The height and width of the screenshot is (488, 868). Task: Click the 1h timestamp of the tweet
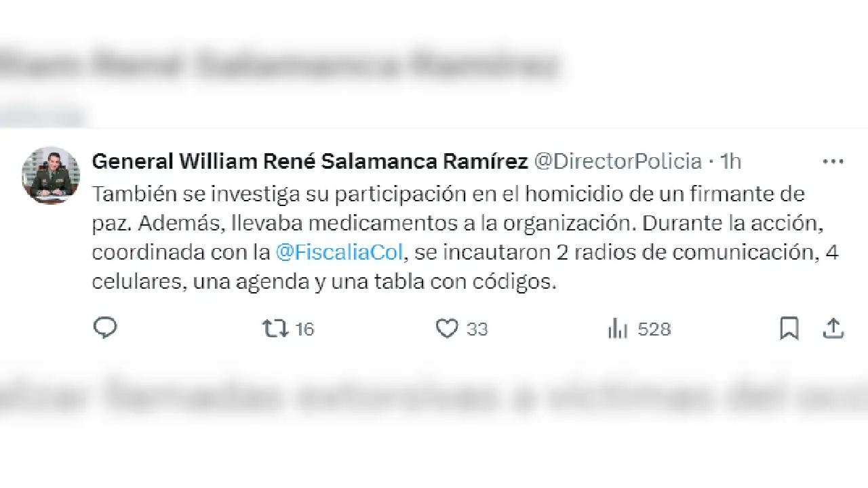tap(730, 162)
